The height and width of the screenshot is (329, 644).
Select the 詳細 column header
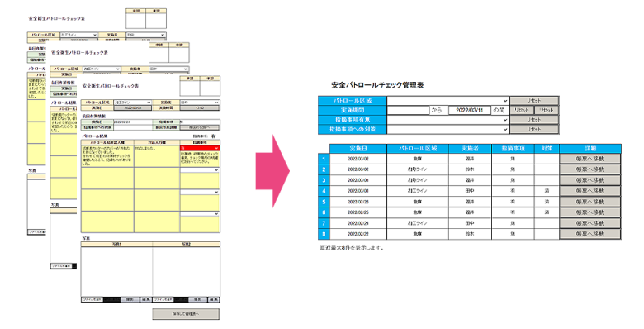[x=590, y=149]
